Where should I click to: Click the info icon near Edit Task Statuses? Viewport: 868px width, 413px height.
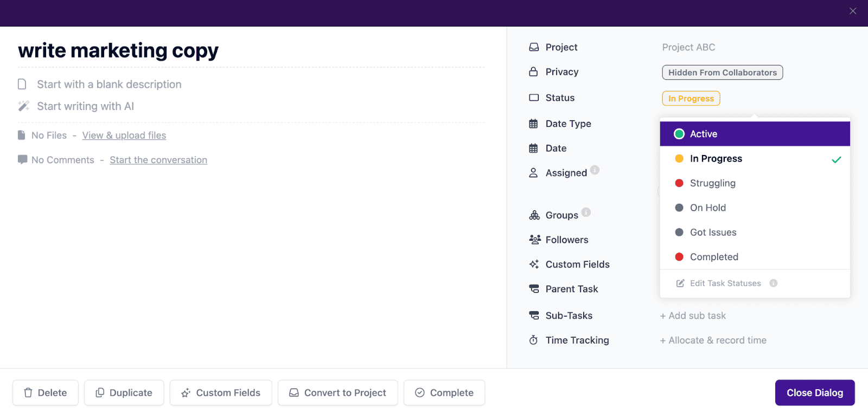tap(773, 283)
